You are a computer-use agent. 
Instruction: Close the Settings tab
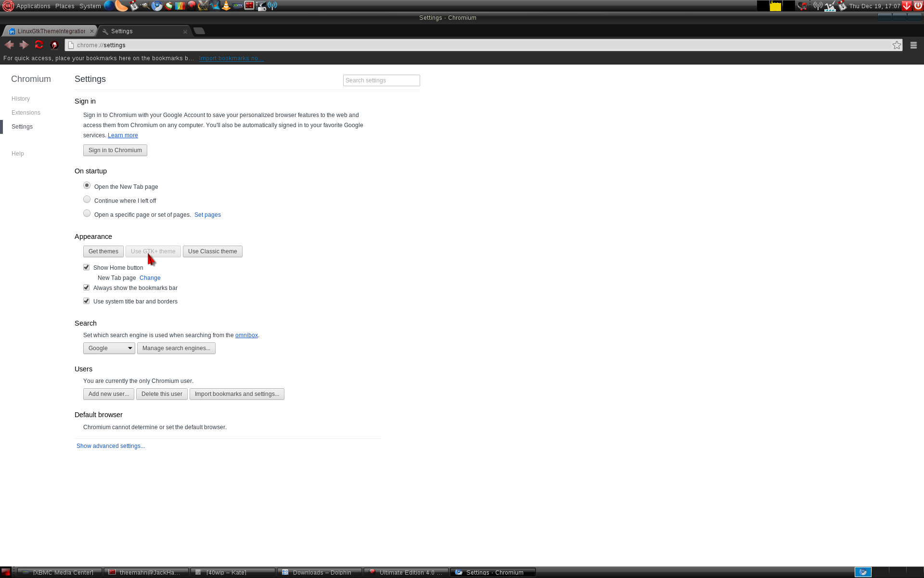(x=185, y=32)
